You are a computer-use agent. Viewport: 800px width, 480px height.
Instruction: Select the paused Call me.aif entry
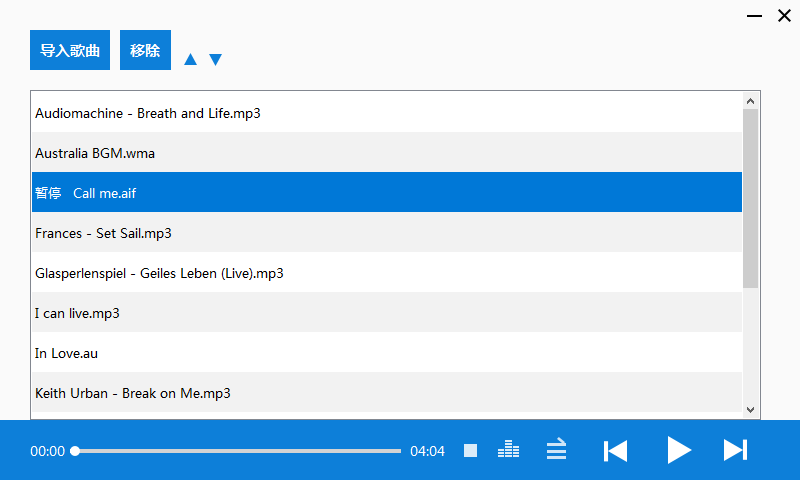tap(387, 192)
